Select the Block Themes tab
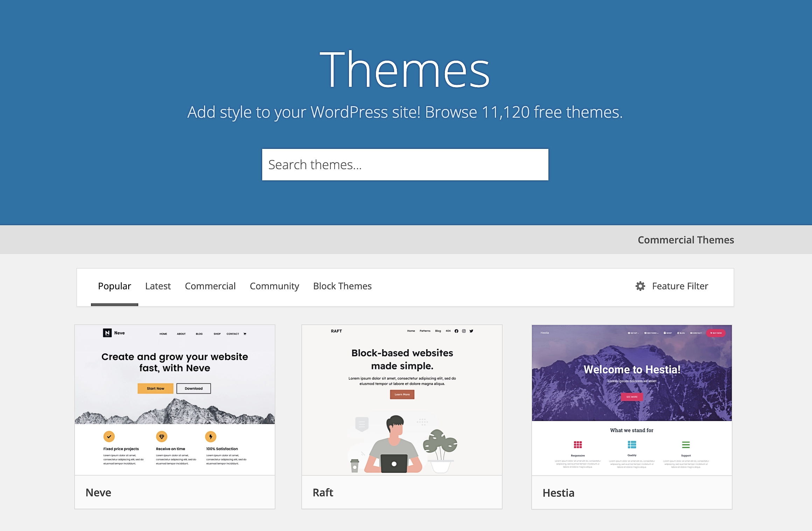812x531 pixels. [342, 286]
